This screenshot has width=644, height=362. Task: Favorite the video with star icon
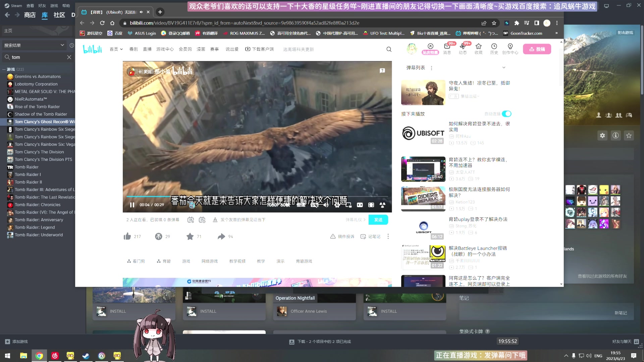(x=190, y=237)
